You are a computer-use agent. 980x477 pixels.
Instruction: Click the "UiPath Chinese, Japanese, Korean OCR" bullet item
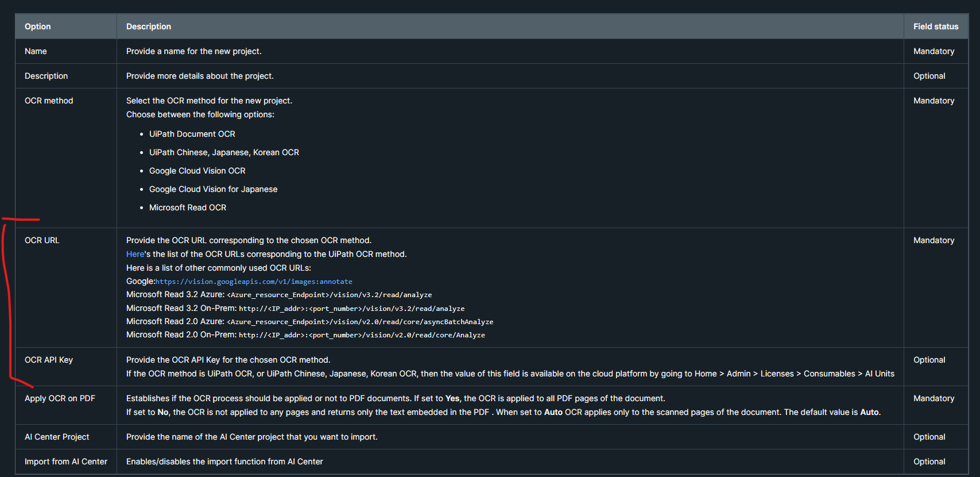[224, 152]
